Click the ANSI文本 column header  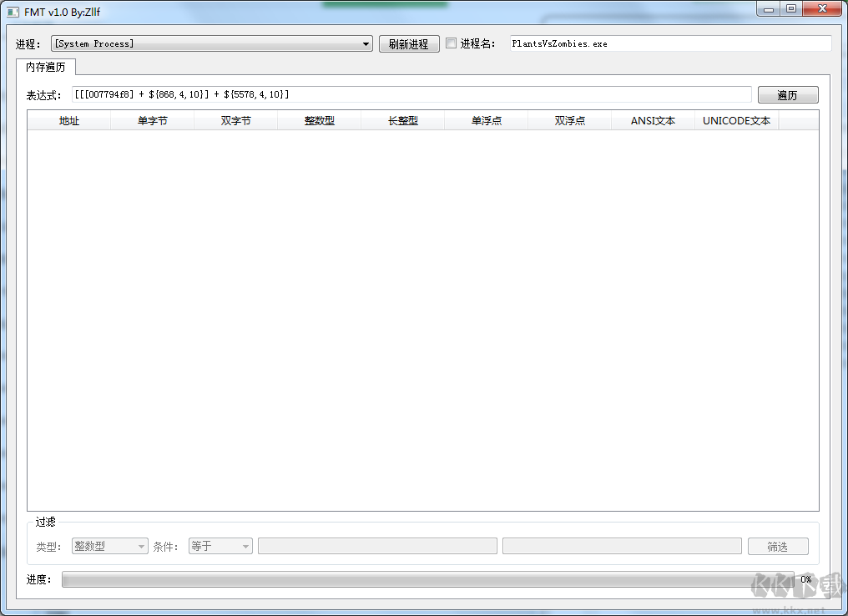653,120
